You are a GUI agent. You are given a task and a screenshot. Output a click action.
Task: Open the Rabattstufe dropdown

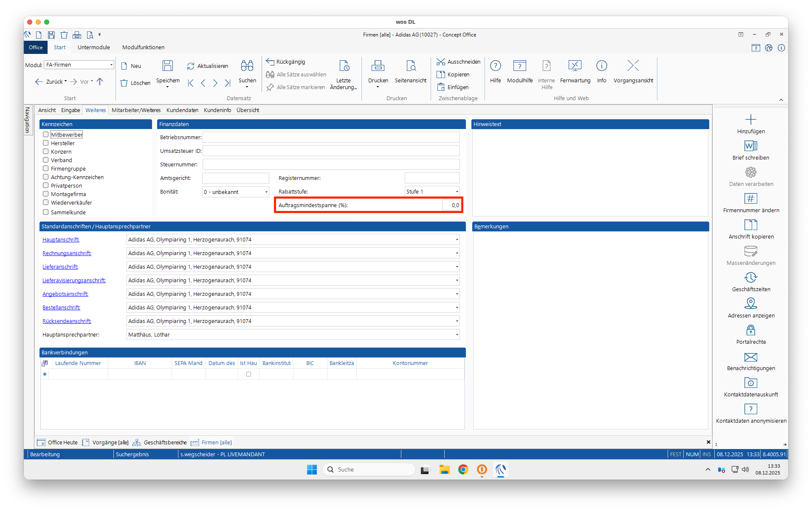[x=457, y=192]
